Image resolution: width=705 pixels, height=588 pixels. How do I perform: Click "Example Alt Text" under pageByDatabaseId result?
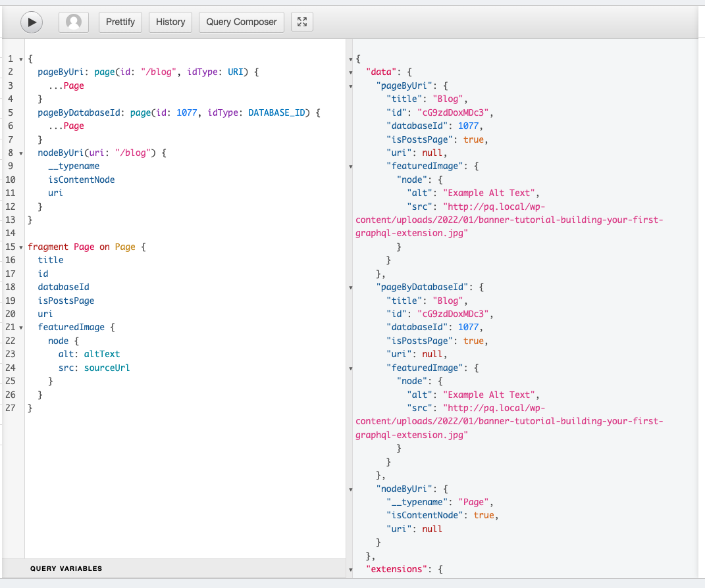(x=488, y=395)
